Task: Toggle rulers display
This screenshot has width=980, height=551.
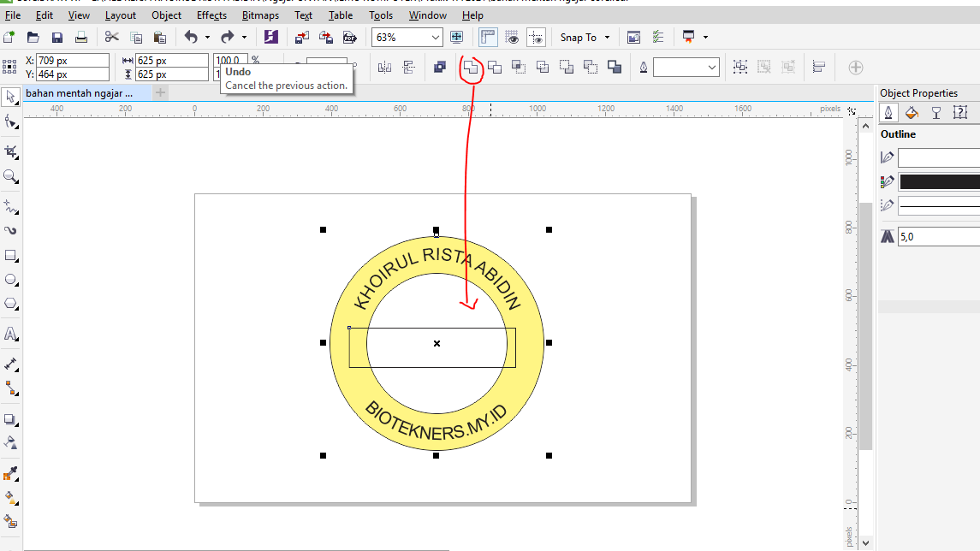Action: [488, 38]
